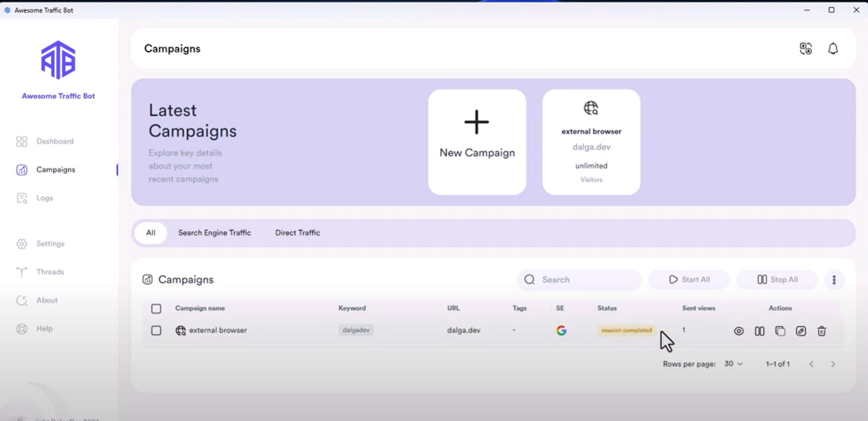Select the Threads sidebar entry

coord(40,272)
